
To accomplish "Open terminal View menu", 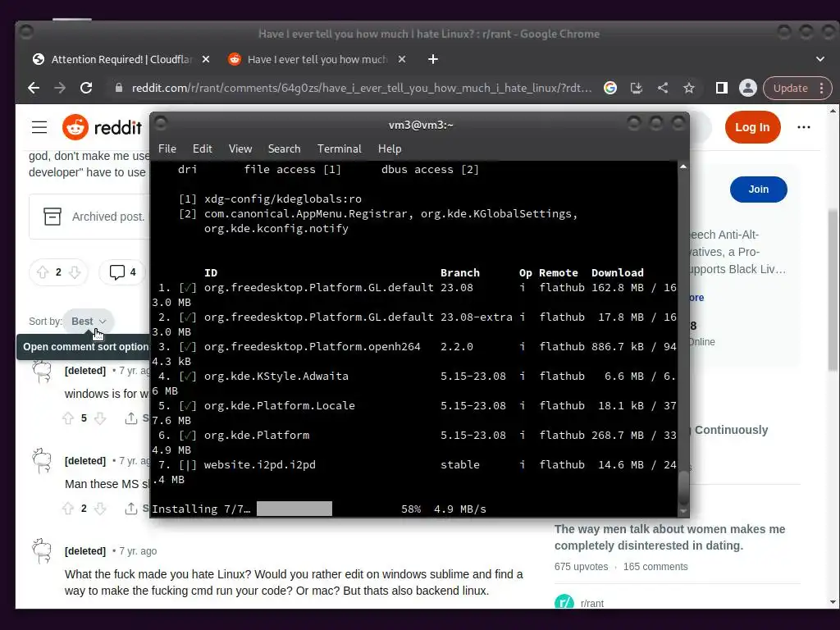I will click(240, 149).
